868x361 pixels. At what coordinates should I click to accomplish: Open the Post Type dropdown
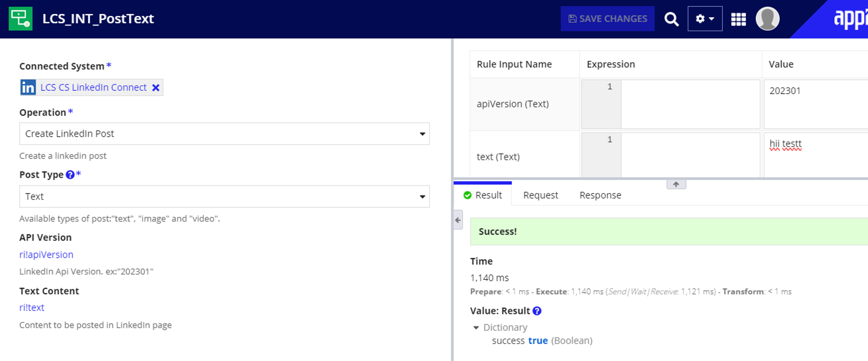(224, 196)
